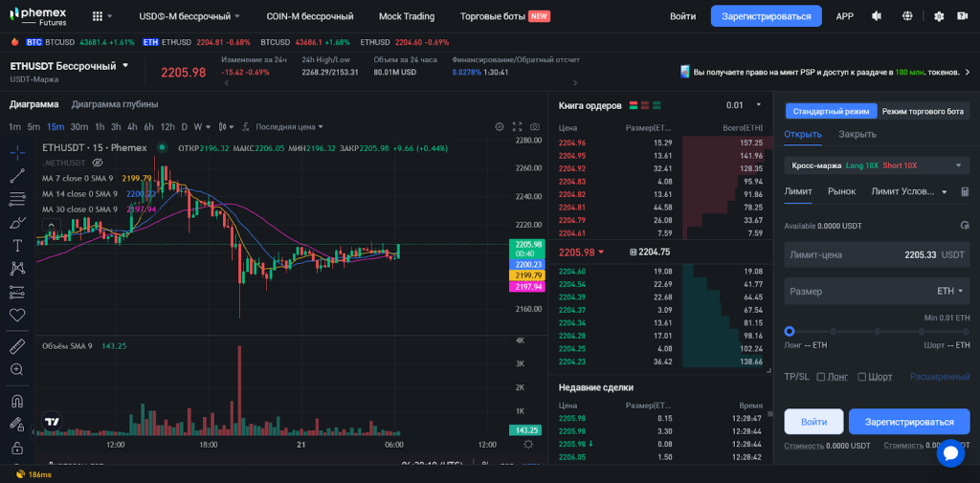The width and height of the screenshot is (980, 483).
Task: Activate the zoom-in tool
Action: pyautogui.click(x=17, y=369)
